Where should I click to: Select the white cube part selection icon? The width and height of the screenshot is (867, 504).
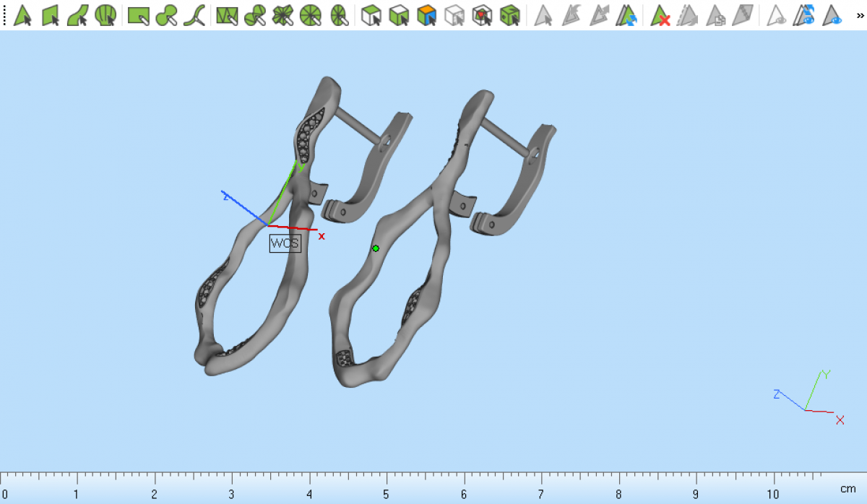(371, 15)
